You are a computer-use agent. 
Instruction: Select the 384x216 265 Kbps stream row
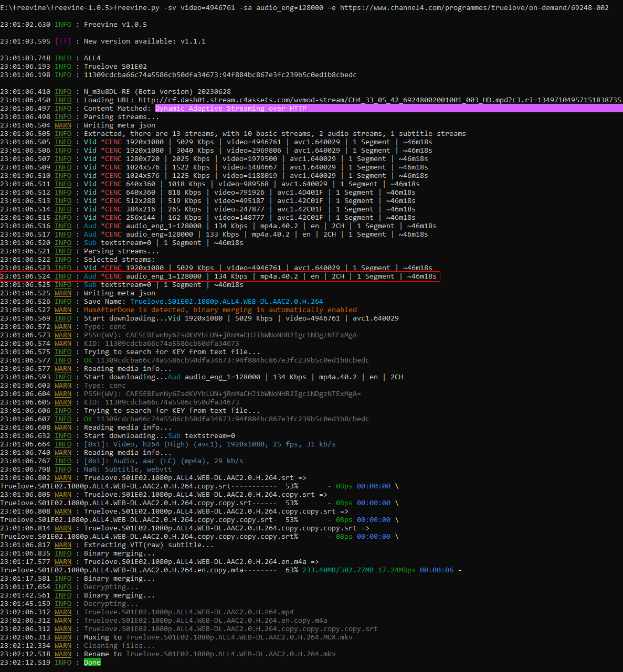pos(250,209)
